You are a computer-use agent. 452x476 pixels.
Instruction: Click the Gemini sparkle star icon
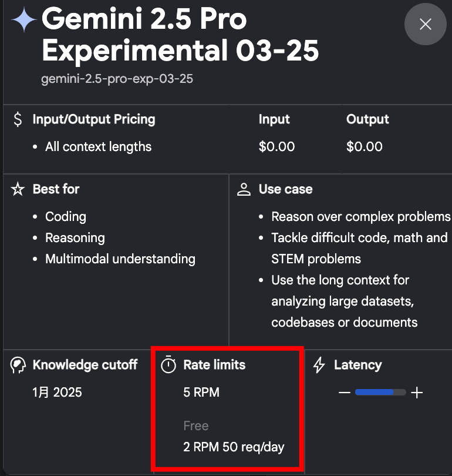[x=24, y=19]
